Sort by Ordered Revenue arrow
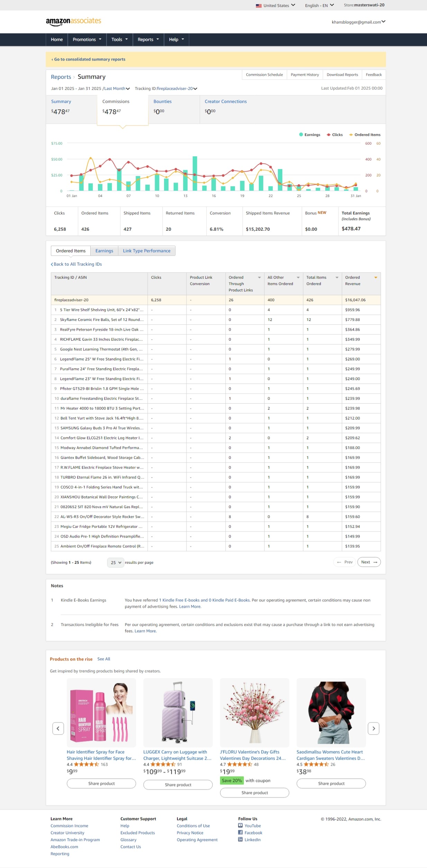The height and width of the screenshot is (868, 427). coord(375,277)
